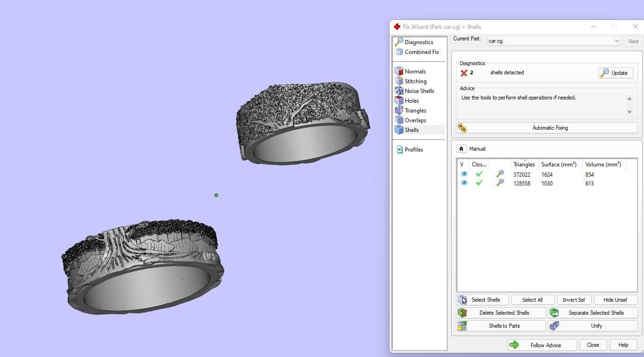Click Invert Sel to invert selection
Screen dimensions: 644x357
point(573,300)
